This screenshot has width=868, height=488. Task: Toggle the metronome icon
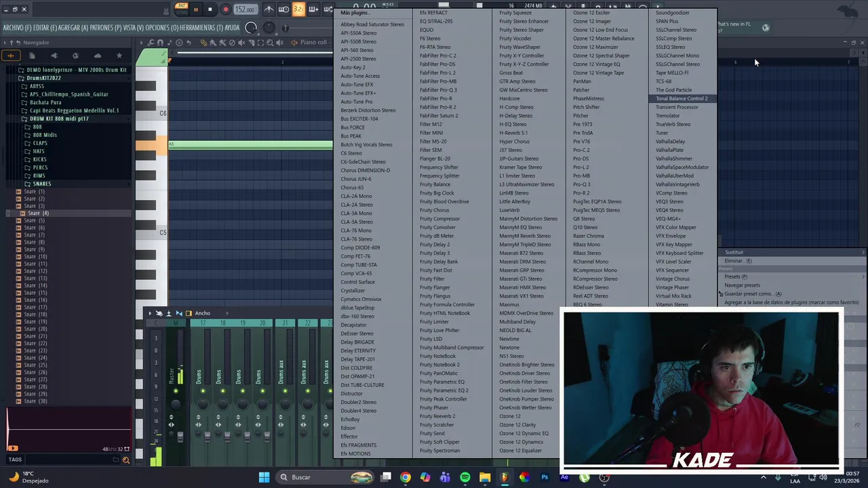point(269,9)
